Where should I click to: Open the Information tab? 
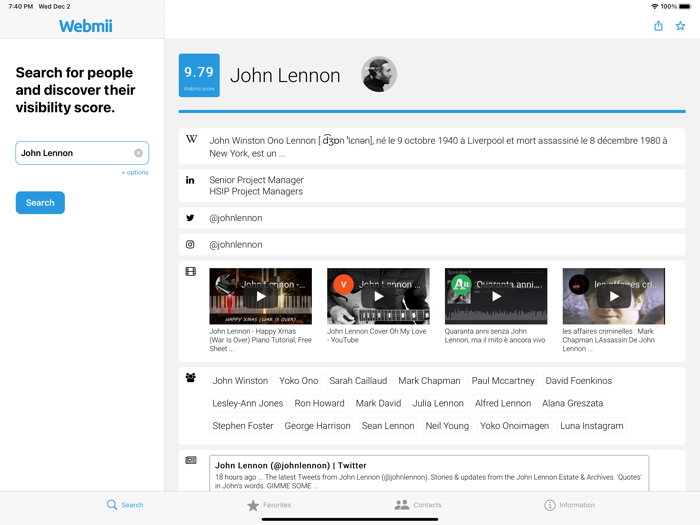[x=570, y=505]
